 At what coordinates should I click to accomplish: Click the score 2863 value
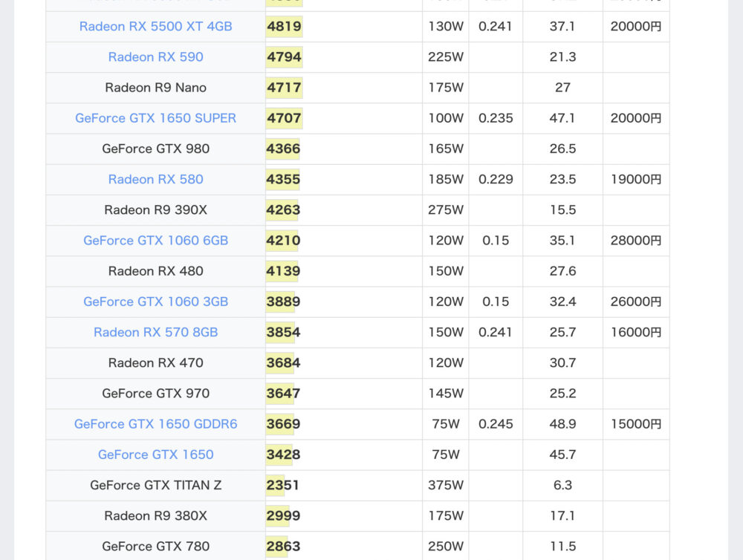[x=283, y=547]
